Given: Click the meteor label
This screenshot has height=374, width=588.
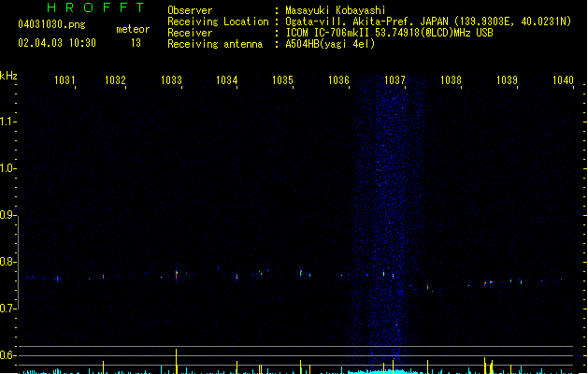Looking at the screenshot, I should coord(133,29).
